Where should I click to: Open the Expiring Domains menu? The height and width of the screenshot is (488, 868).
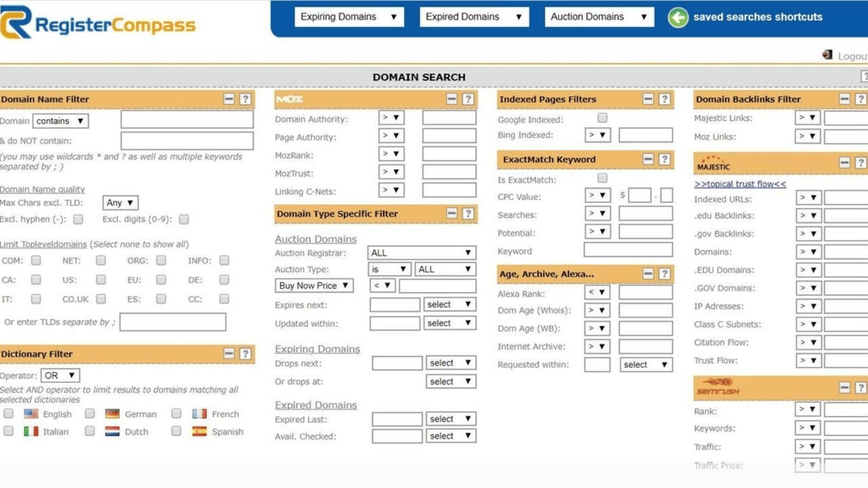[349, 17]
